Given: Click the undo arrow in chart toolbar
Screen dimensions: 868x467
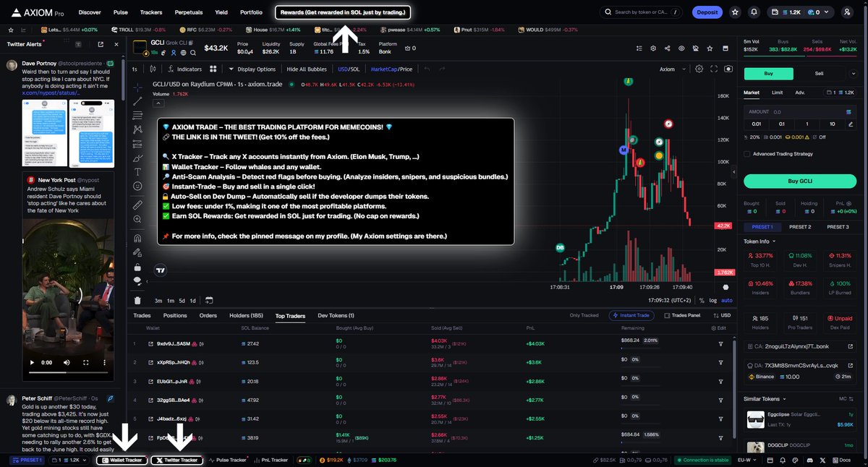Looking at the screenshot, I should pos(427,69).
